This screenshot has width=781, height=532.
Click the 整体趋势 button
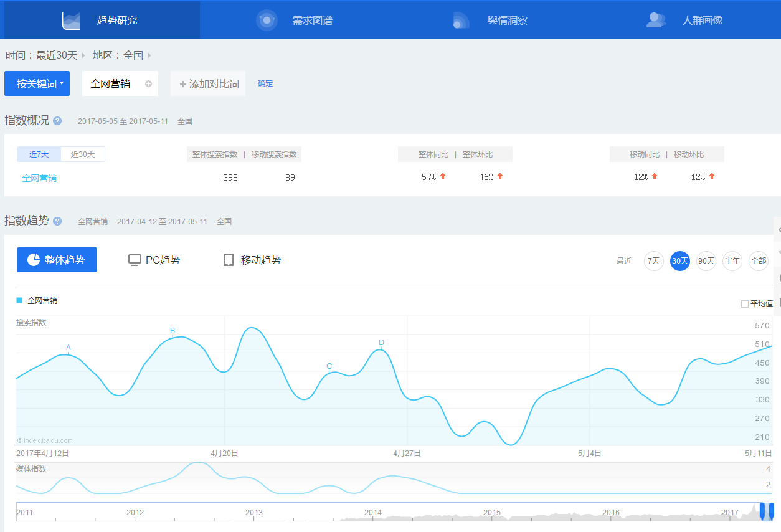[57, 260]
